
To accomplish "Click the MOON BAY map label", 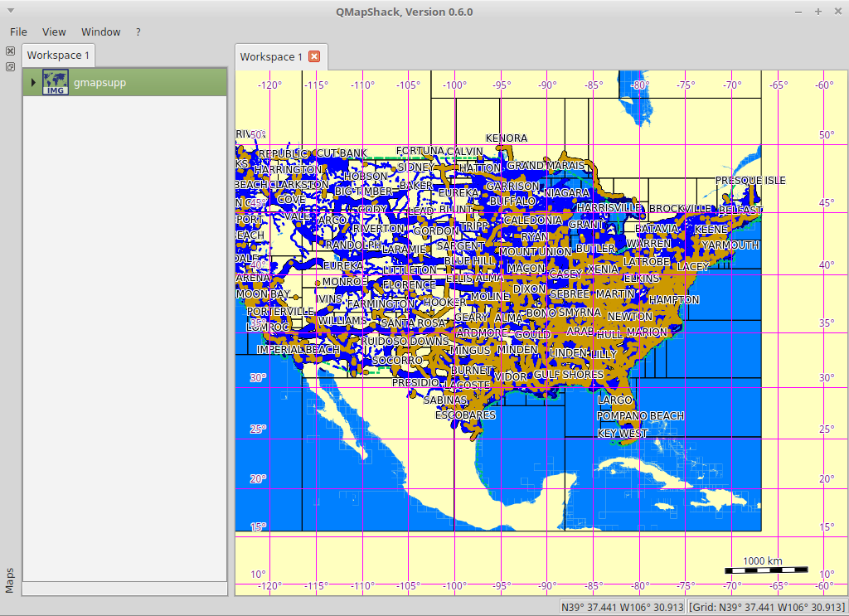I will [263, 294].
